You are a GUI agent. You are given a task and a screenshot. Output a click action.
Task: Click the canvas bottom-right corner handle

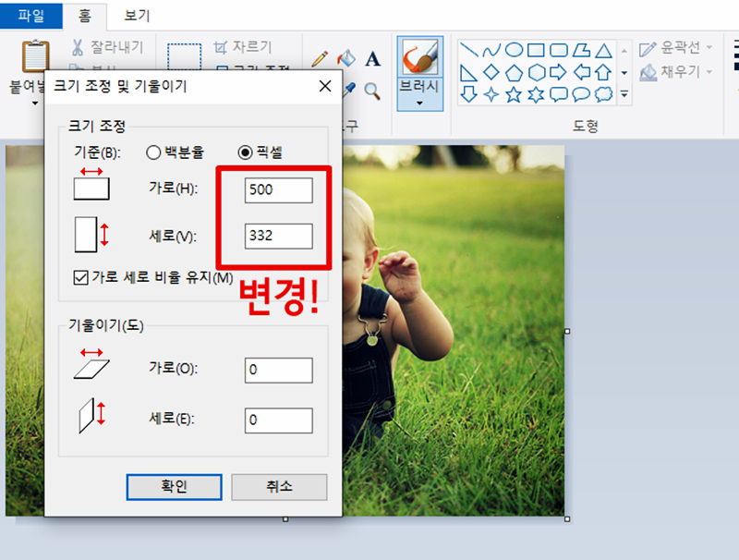pos(567,519)
